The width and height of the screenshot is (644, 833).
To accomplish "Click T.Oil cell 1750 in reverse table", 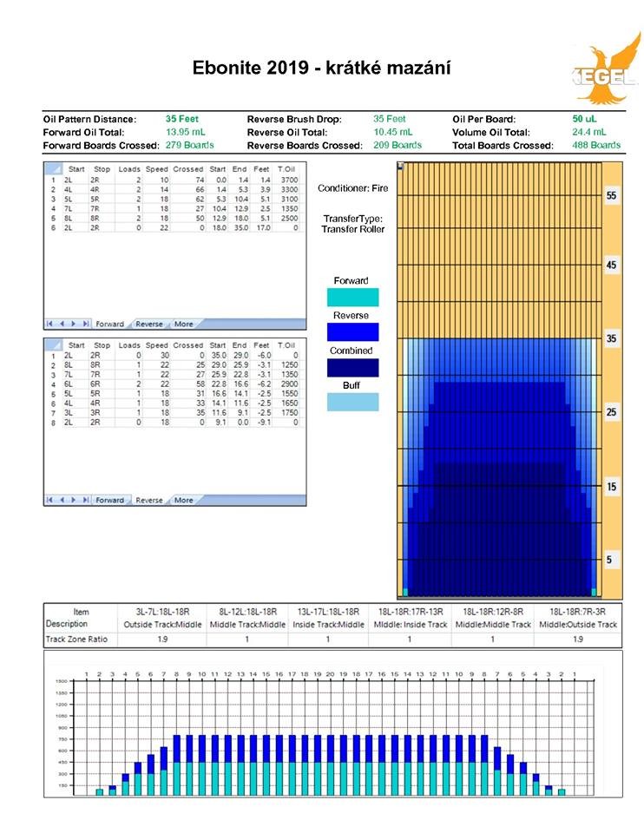I will [289, 413].
